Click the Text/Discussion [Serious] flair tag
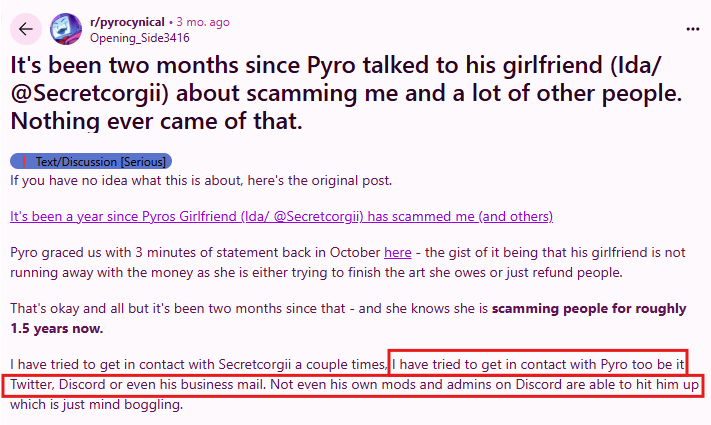 point(92,161)
